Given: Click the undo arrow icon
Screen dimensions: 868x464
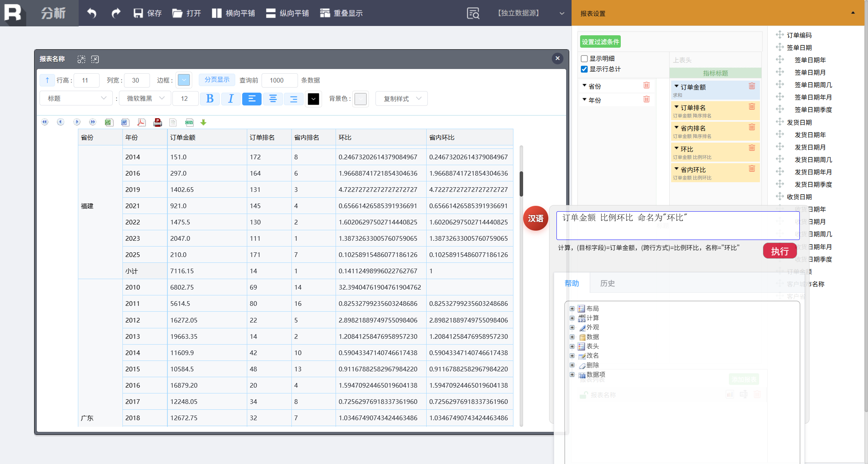Looking at the screenshot, I should pyautogui.click(x=92, y=13).
